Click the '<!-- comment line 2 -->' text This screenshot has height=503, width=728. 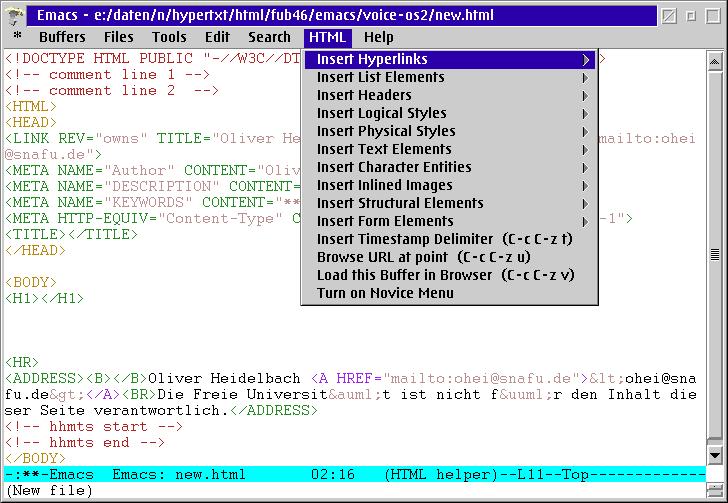pyautogui.click(x=111, y=91)
